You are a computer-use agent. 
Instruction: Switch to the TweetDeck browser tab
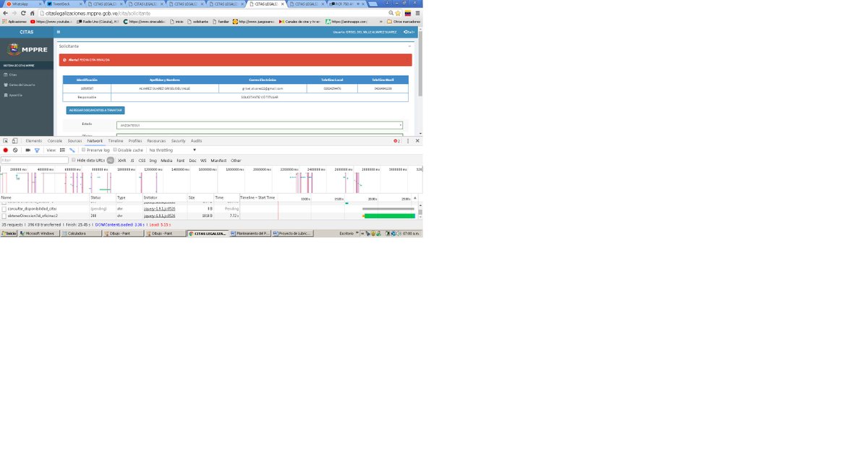pos(64,4)
